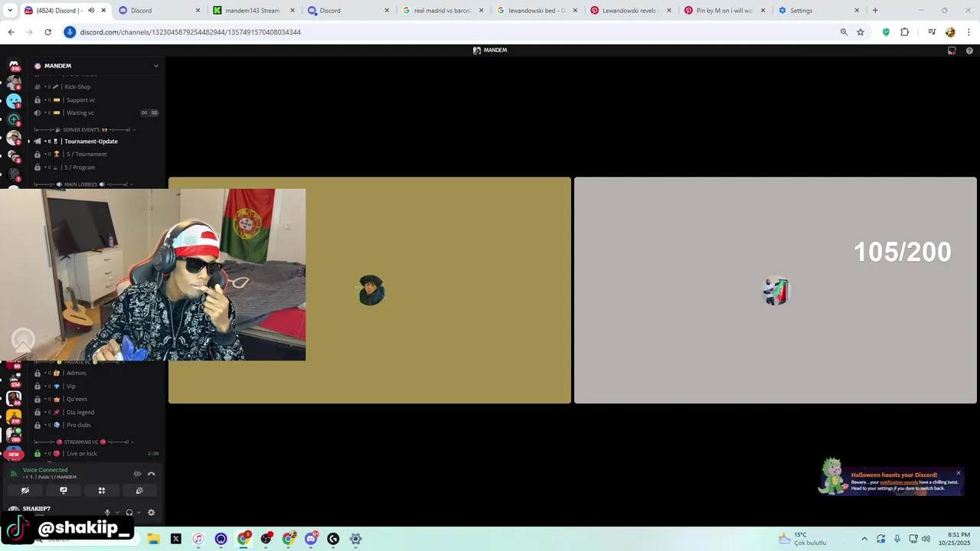Viewport: 980px width, 551px height.
Task: Collapse the SERVER EVENT'S category
Action: point(84,130)
